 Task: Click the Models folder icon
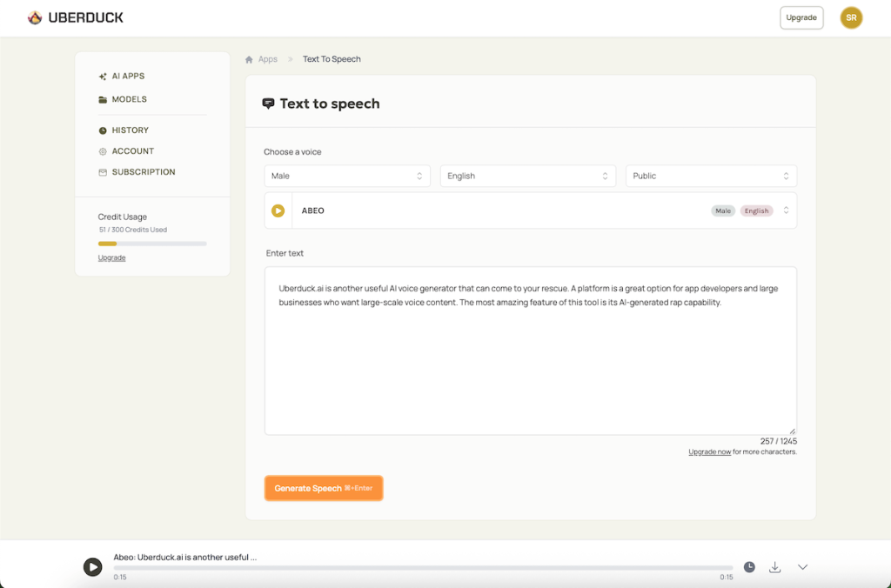coord(103,100)
